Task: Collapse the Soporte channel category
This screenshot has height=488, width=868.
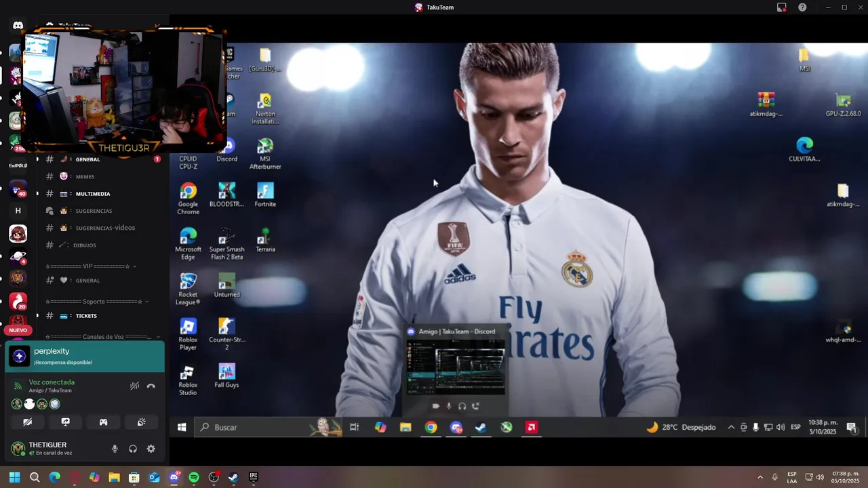Action: [97, 301]
